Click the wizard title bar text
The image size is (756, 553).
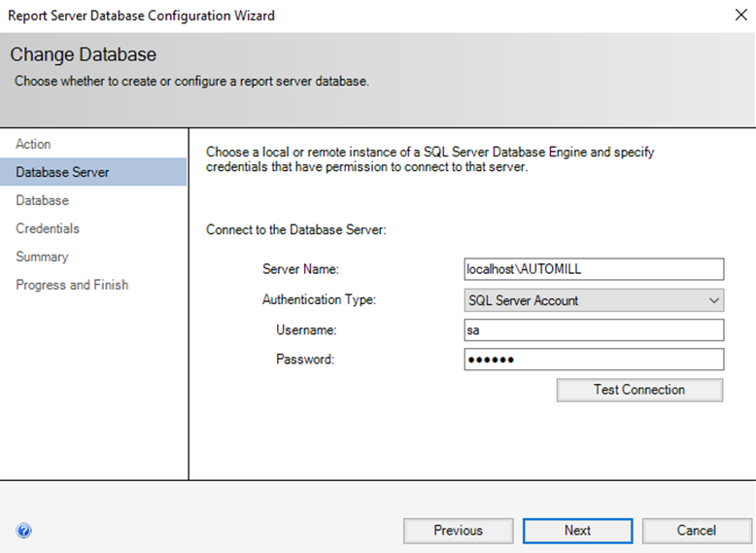(x=141, y=16)
